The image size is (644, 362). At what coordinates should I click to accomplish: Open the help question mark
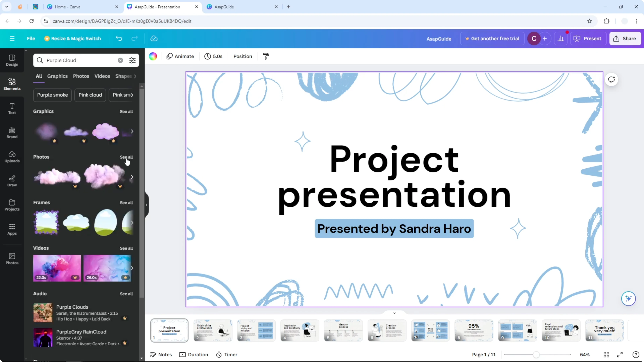pyautogui.click(x=636, y=354)
